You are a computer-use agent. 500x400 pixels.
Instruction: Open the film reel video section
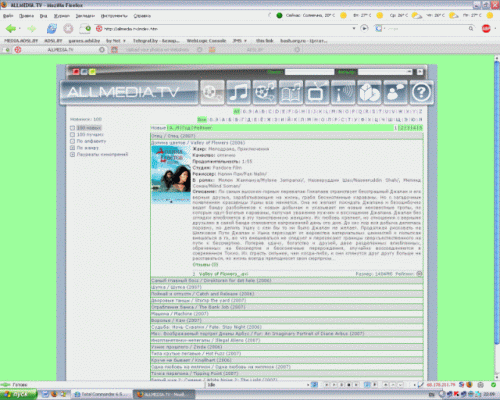264,92
